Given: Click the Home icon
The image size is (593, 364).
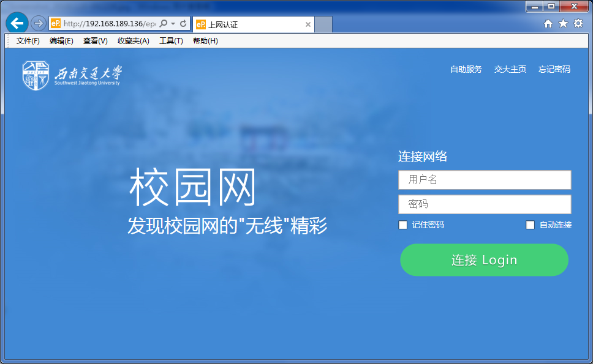Looking at the screenshot, I should coord(548,23).
